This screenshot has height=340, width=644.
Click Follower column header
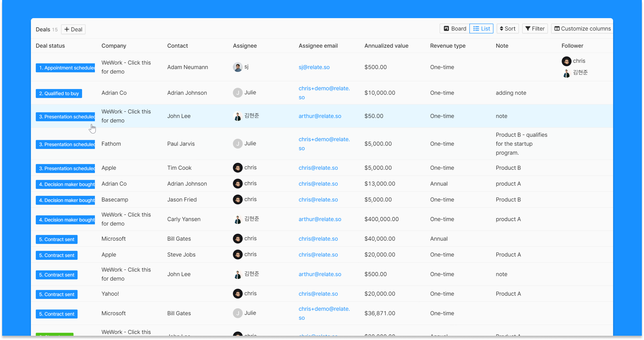[x=572, y=46]
